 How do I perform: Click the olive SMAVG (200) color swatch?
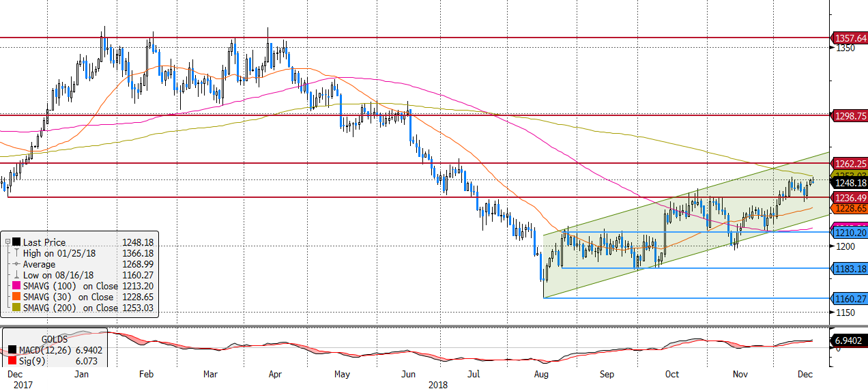pyautogui.click(x=16, y=308)
